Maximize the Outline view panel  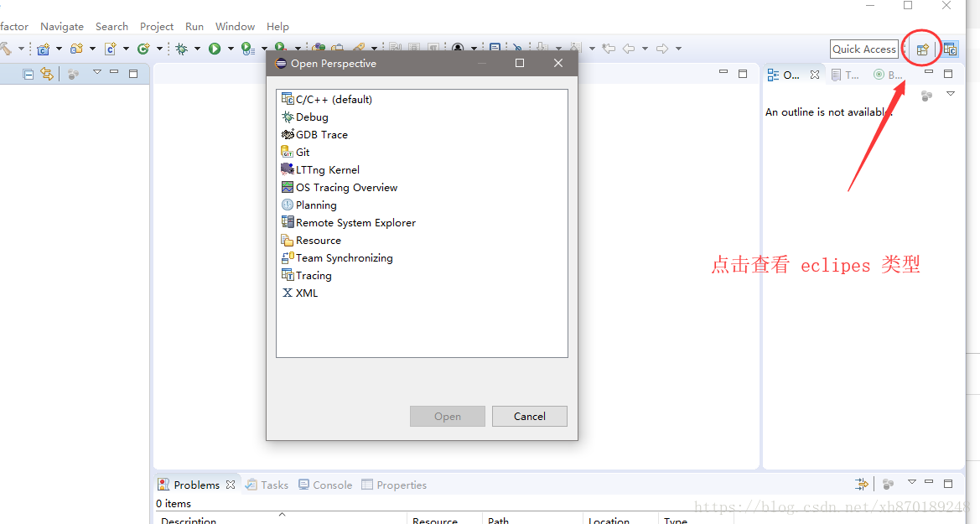pyautogui.click(x=948, y=74)
